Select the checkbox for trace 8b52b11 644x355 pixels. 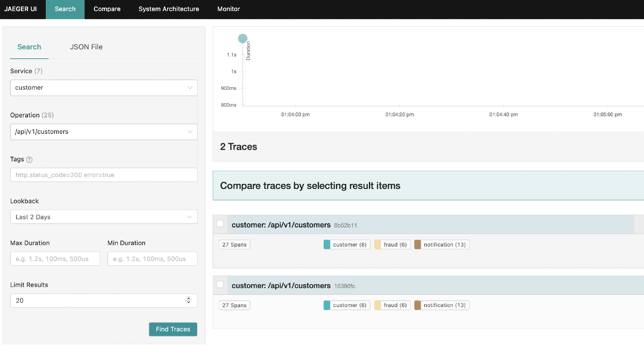220,223
